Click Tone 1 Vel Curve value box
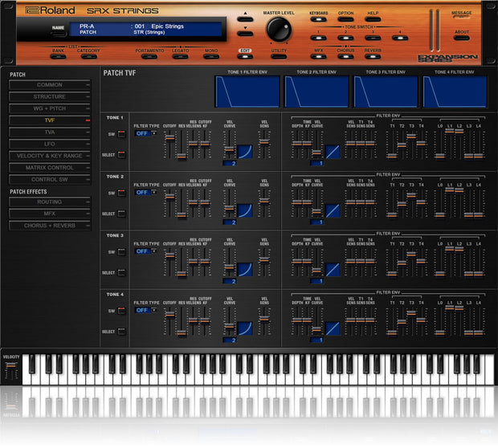Viewport: 498px width, 448px height. (x=230, y=164)
